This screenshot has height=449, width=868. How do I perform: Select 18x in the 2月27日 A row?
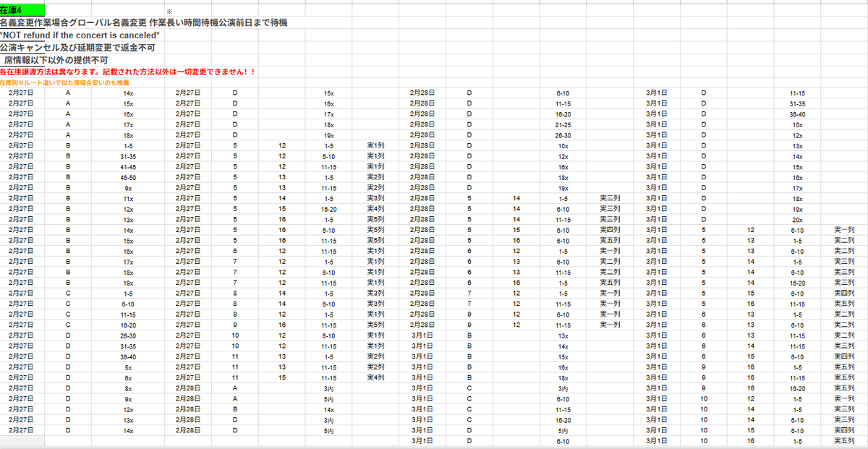click(127, 135)
